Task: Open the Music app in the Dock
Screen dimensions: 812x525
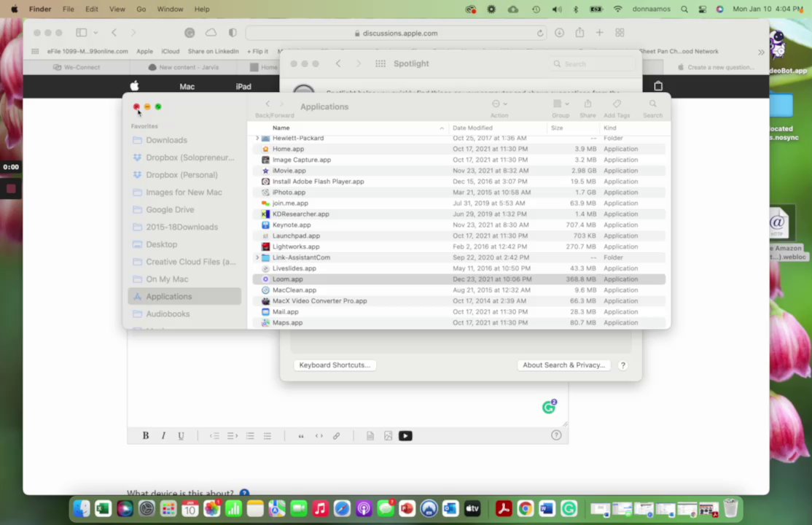Action: [320, 509]
